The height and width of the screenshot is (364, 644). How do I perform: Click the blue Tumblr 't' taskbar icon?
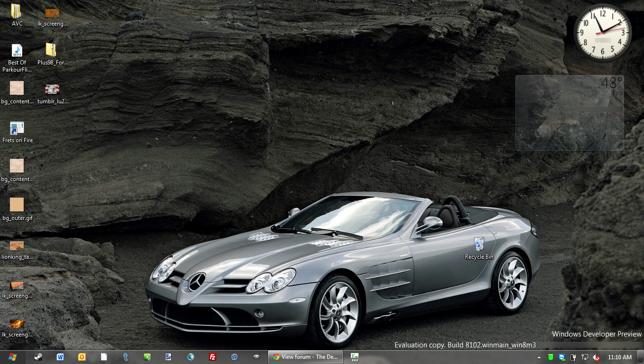point(125,357)
